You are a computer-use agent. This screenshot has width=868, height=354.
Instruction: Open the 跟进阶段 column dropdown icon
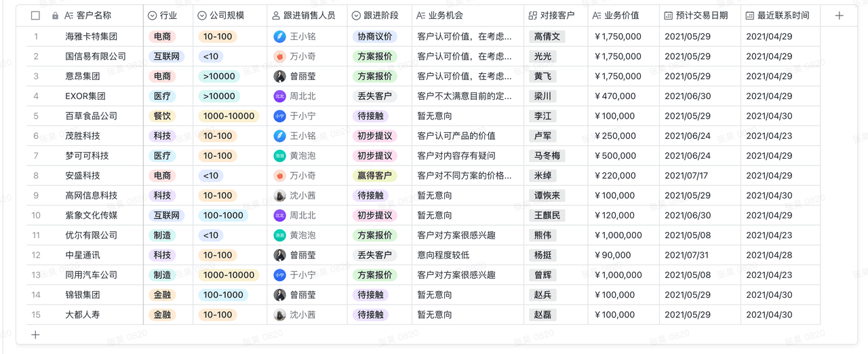pos(356,16)
